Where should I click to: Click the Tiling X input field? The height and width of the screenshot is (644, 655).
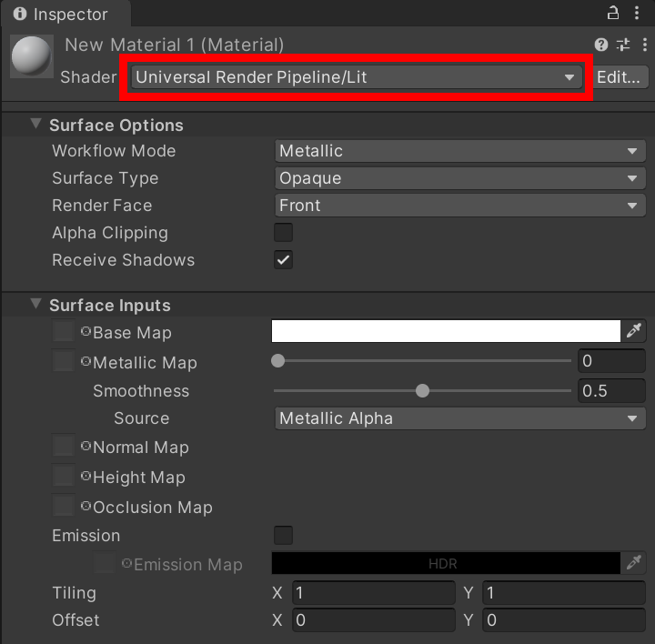(374, 592)
